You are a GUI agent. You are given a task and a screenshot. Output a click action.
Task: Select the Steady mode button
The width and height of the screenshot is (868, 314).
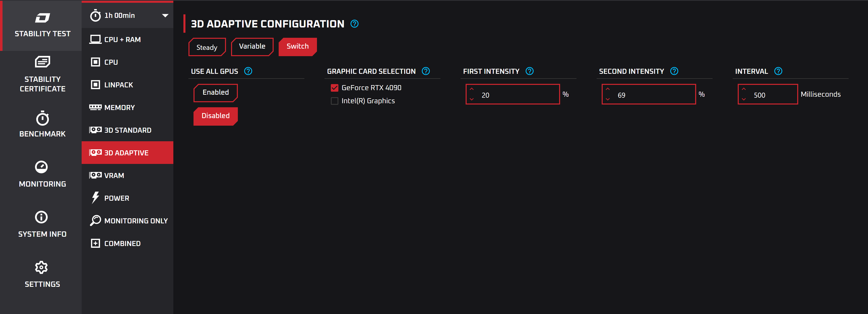(207, 47)
